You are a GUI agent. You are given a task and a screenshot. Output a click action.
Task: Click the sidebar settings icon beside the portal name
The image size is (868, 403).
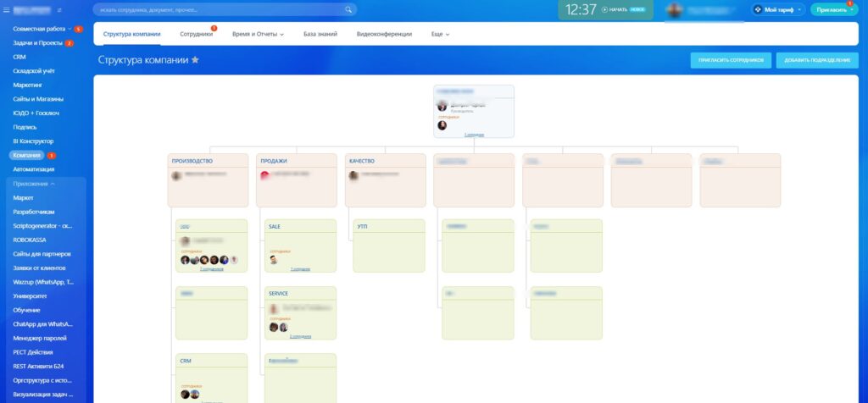[x=59, y=10]
